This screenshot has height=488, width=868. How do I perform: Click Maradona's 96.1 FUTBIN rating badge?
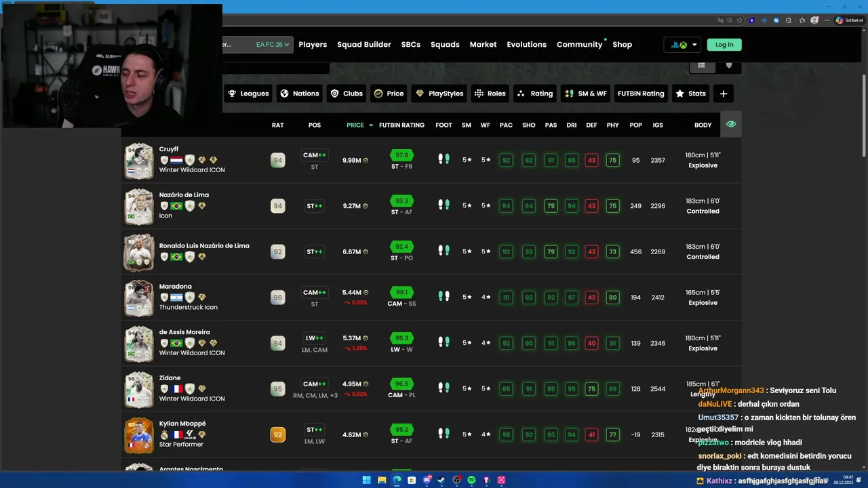coord(401,292)
